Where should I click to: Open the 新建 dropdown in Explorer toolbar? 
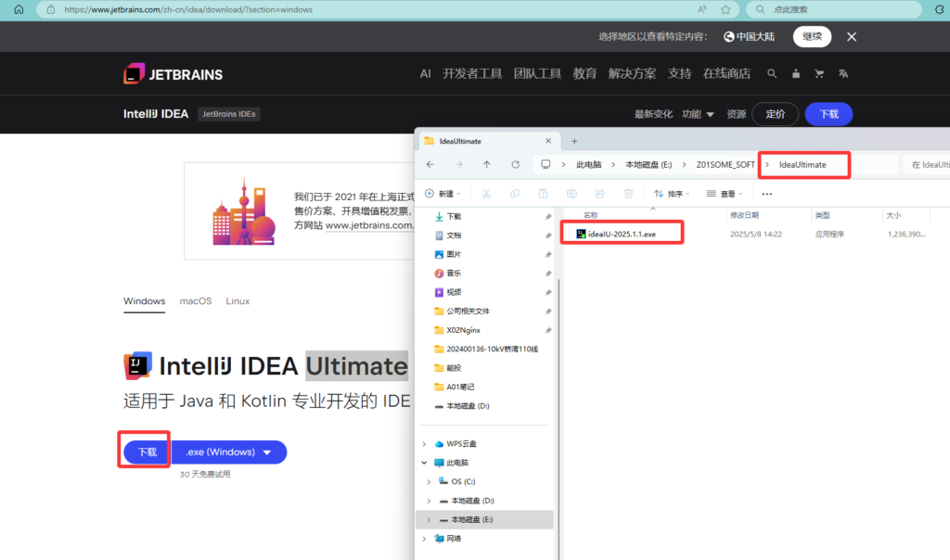click(x=443, y=194)
